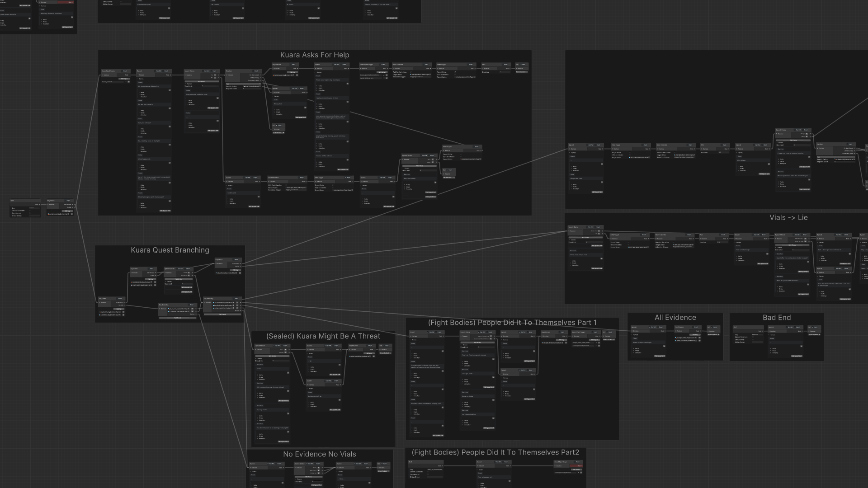
Task: Toggle Can Skip checkbox in All Evidence Speech node
Action: (x=650, y=327)
